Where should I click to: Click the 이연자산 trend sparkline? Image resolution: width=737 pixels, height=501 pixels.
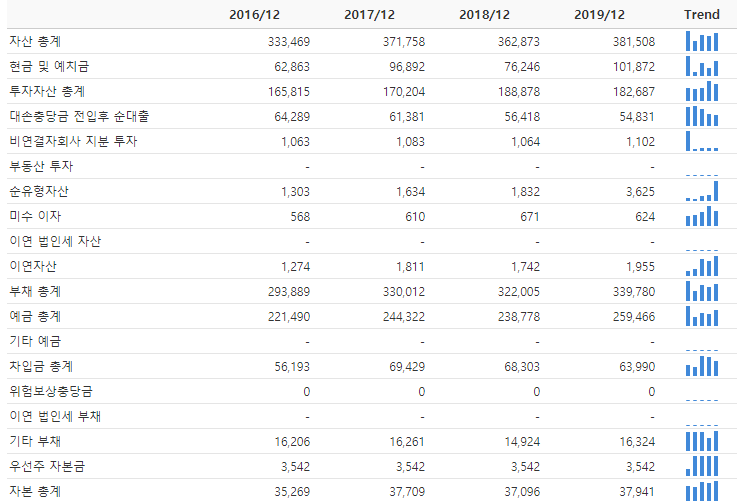click(702, 266)
